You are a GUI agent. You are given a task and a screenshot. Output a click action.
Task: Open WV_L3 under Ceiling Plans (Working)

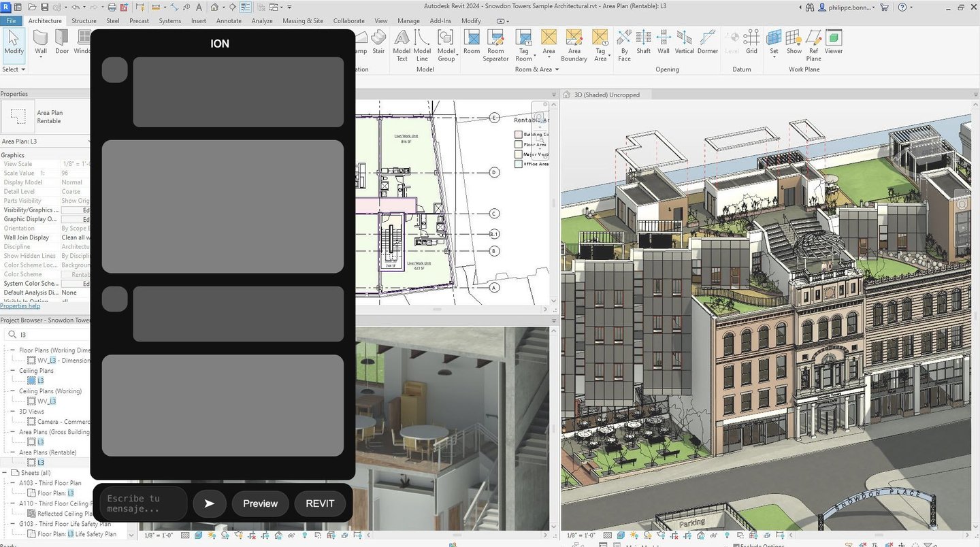click(x=47, y=401)
